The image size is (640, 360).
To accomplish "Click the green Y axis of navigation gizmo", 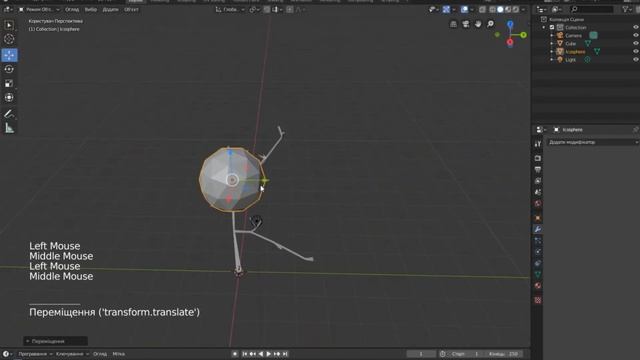I will pos(523,35).
